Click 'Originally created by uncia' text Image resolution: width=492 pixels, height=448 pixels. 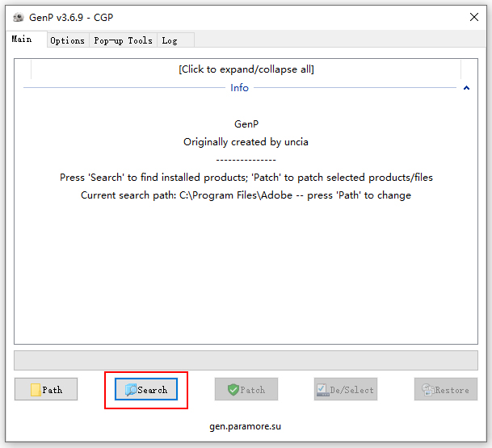246,142
